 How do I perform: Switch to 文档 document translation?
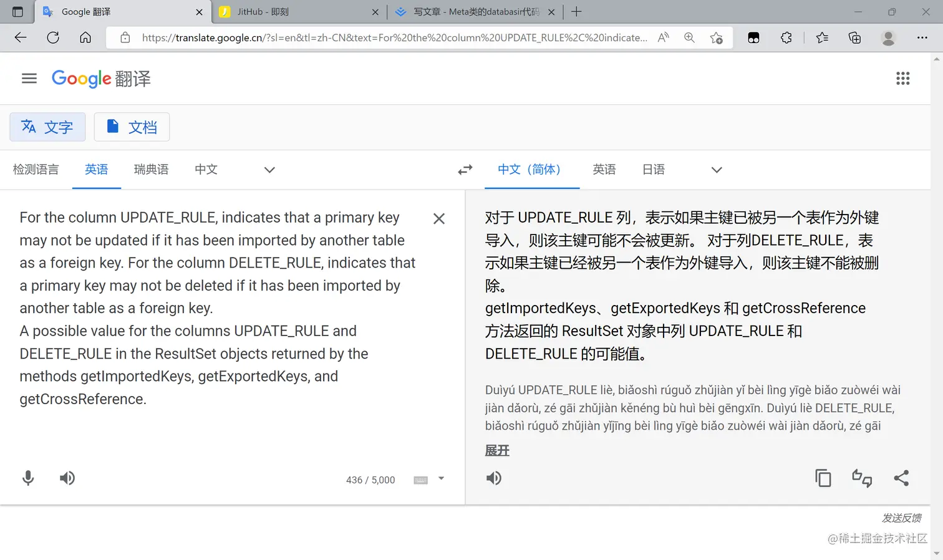[x=132, y=127]
